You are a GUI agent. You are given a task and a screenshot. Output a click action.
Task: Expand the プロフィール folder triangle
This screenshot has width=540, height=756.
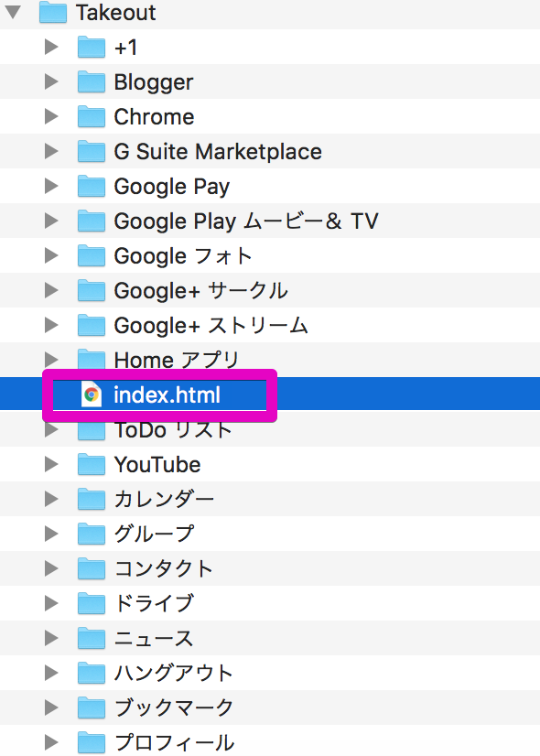[51, 741]
